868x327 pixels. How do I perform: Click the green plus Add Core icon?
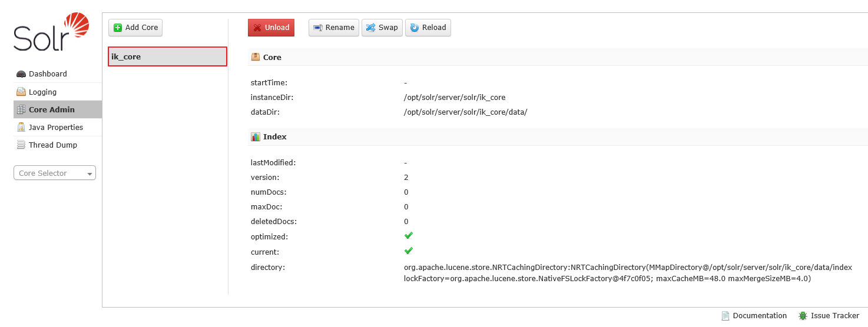click(x=118, y=28)
